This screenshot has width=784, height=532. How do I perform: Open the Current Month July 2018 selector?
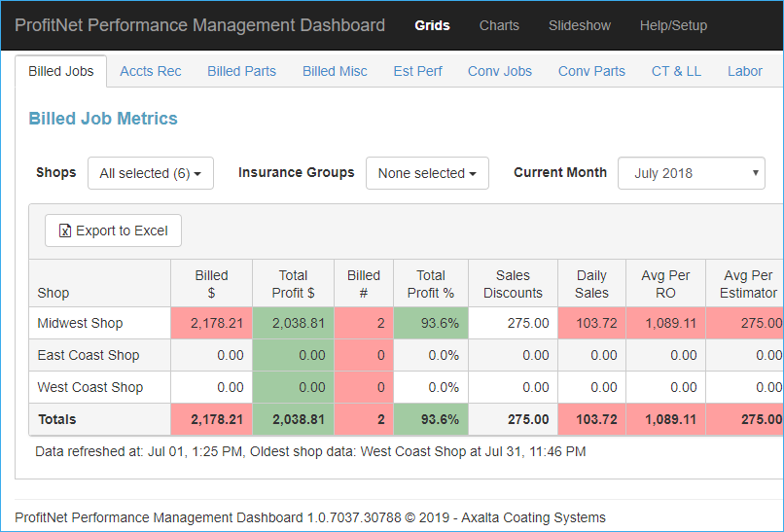[x=691, y=173]
